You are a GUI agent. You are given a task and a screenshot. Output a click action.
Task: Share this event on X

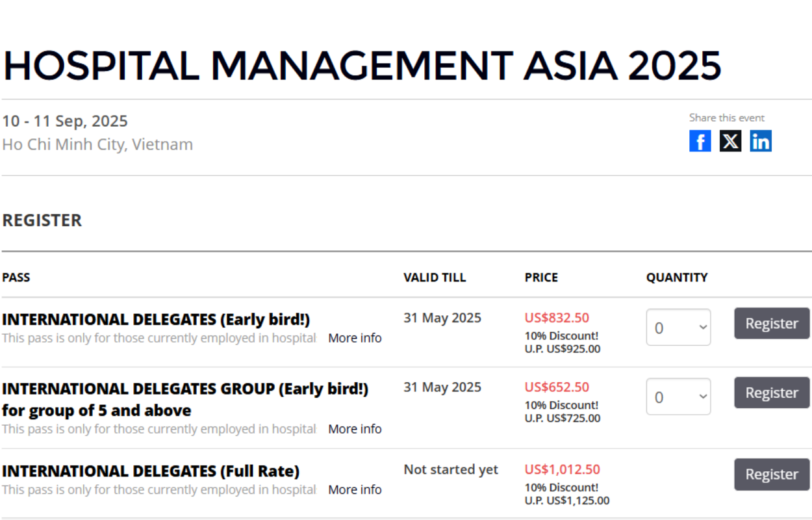coord(730,141)
